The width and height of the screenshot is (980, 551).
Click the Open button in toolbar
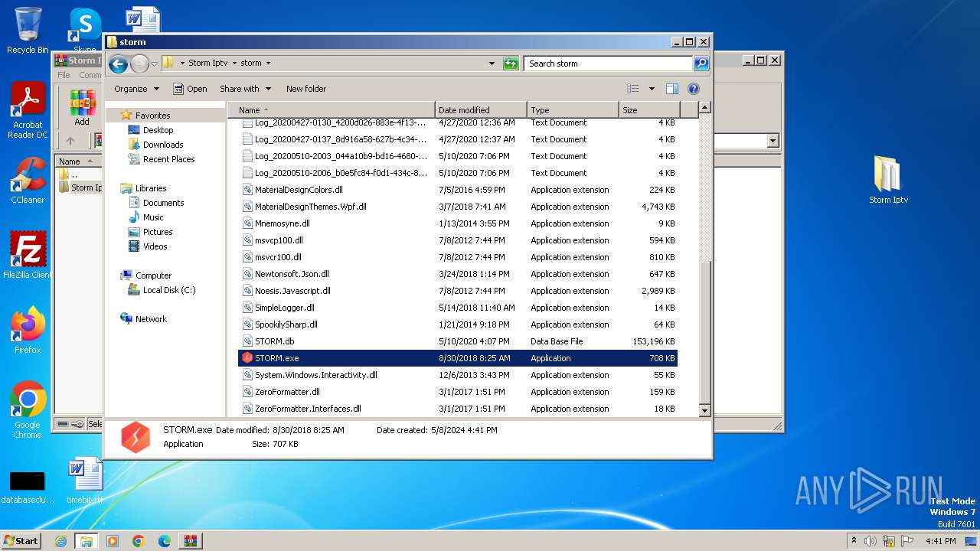tap(190, 89)
